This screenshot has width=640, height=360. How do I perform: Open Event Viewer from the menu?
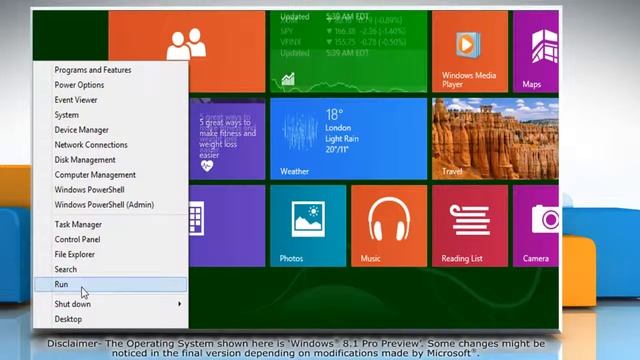tap(111, 100)
